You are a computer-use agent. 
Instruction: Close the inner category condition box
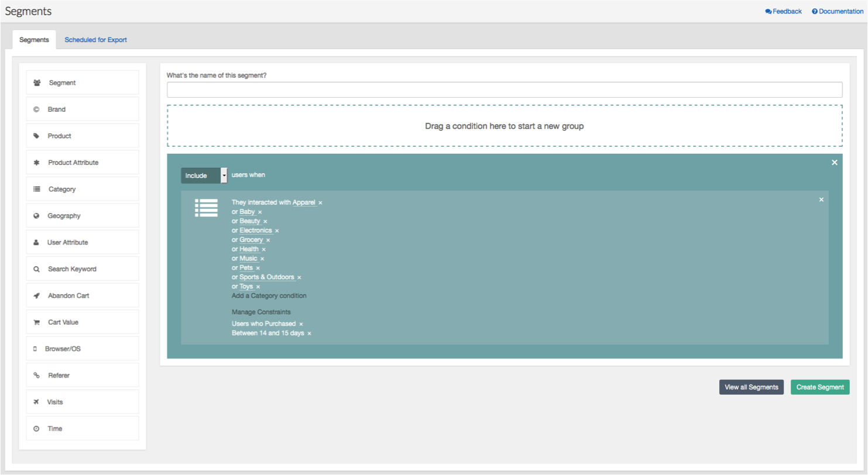coord(821,199)
